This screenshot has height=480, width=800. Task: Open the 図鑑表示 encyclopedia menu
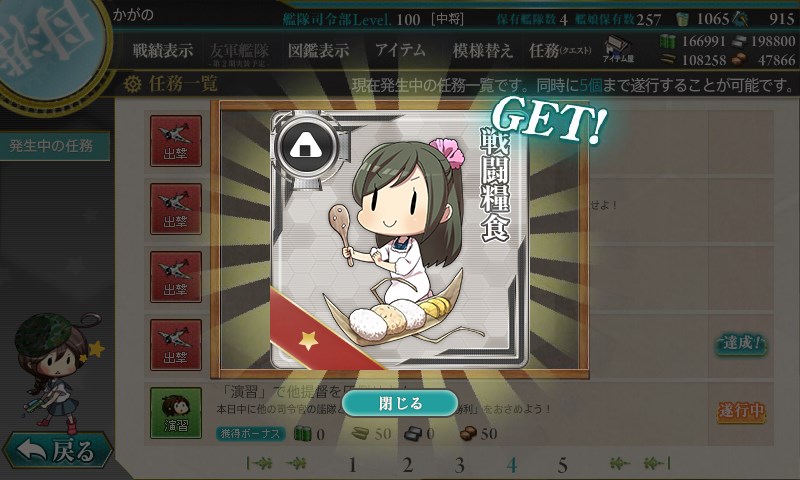[318, 50]
